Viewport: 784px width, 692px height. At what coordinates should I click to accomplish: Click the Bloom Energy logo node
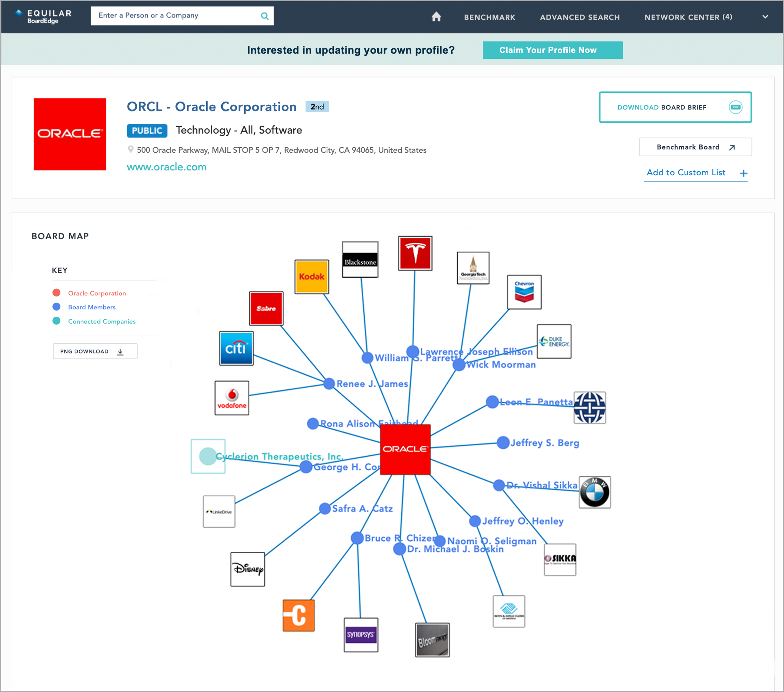[432, 640]
